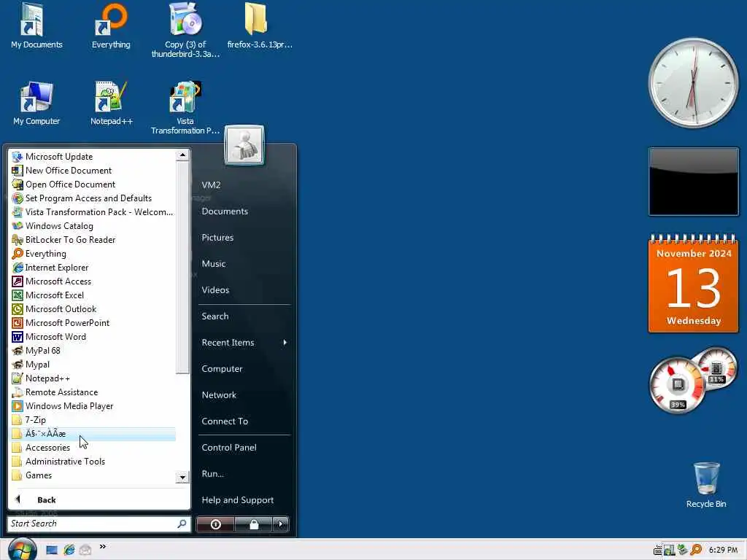
Task: Expand the shutdown options arrow
Action: pos(281,524)
